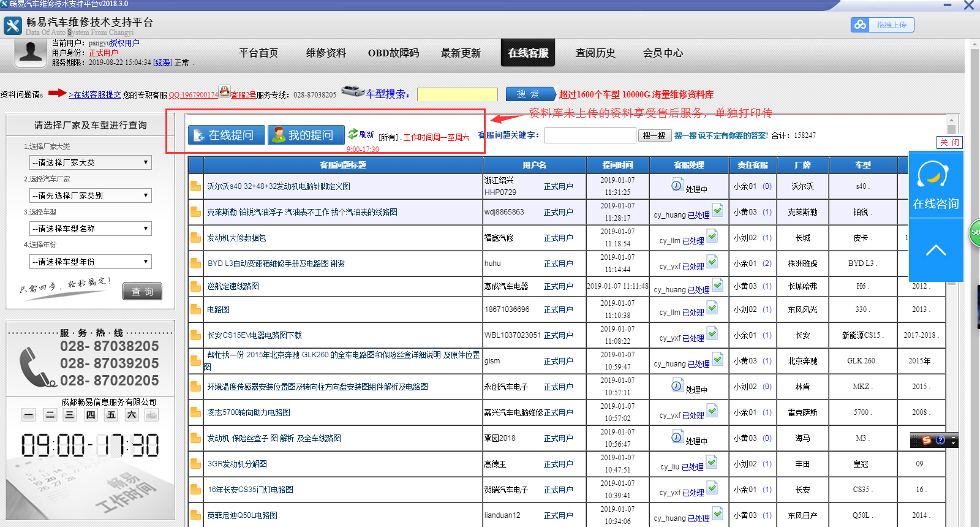The width and height of the screenshot is (980, 527).
Task: Switch to the 维修资料 tab
Action: (326, 53)
